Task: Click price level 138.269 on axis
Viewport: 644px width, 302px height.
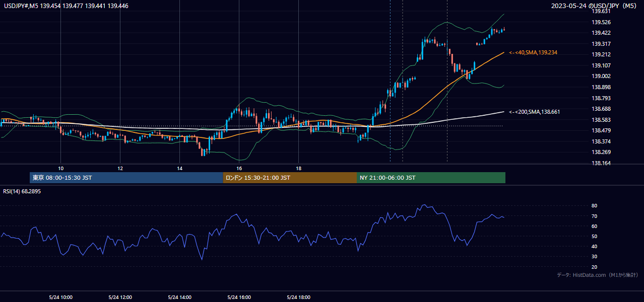Action: 601,152
